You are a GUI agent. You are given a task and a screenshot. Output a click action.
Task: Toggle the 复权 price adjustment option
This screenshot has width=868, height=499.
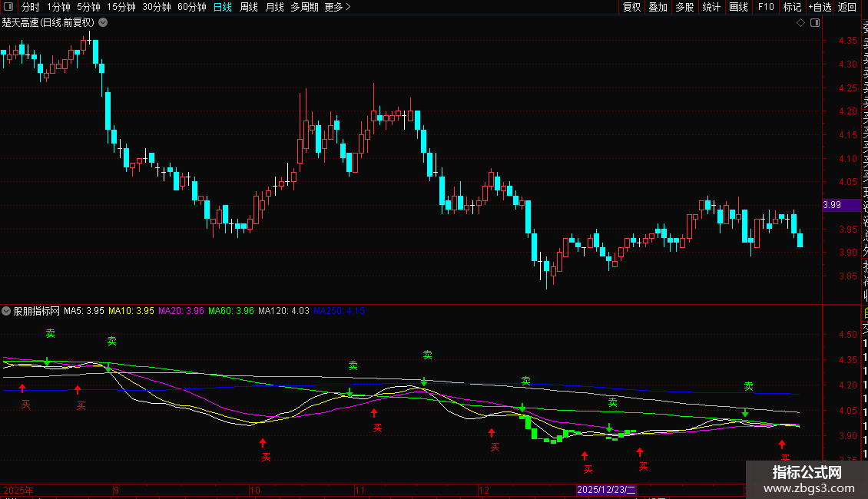(631, 7)
